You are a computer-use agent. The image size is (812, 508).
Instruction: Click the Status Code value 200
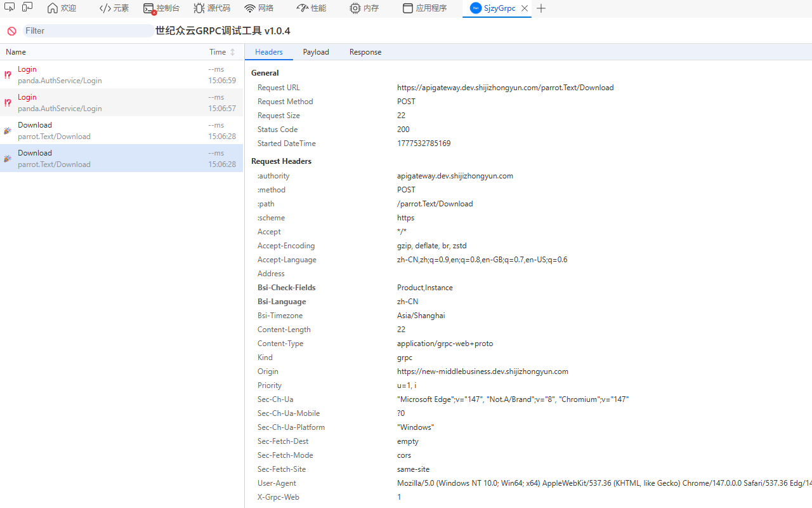click(x=403, y=130)
